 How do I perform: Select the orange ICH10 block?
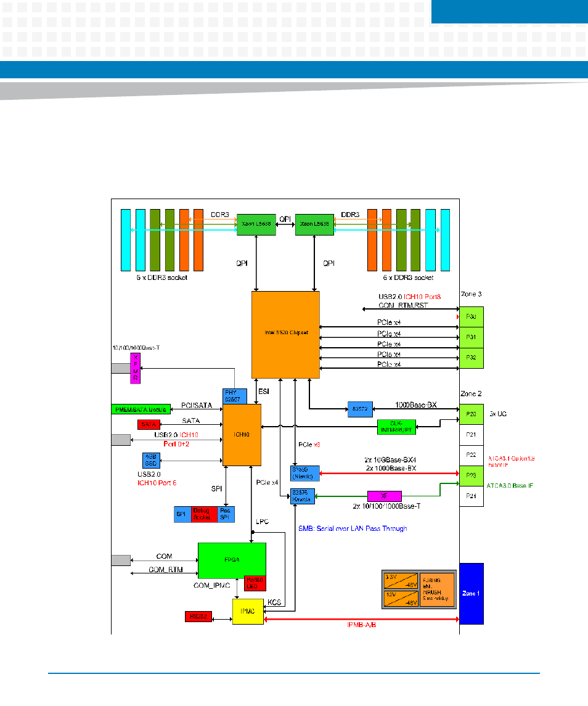pyautogui.click(x=242, y=435)
